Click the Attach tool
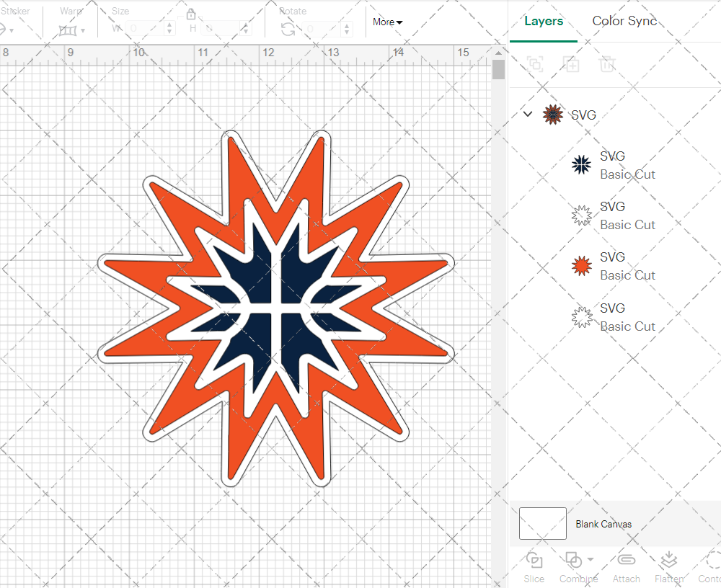Viewport: 721px width, 588px height. [x=627, y=568]
